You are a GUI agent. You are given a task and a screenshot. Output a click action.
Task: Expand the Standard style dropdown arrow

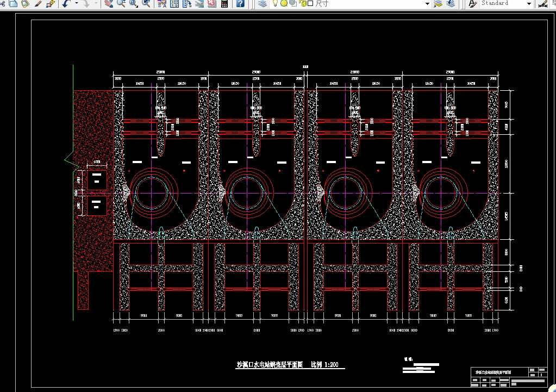click(x=529, y=4)
